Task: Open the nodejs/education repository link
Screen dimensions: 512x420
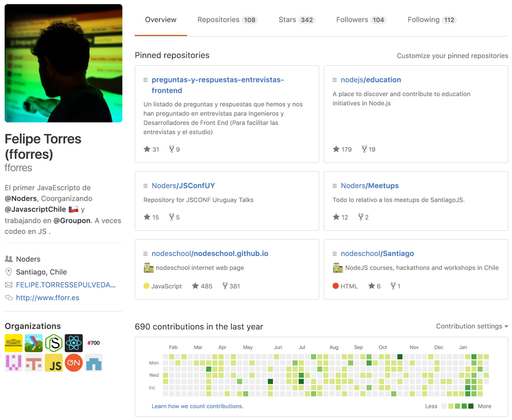Action: pos(371,80)
